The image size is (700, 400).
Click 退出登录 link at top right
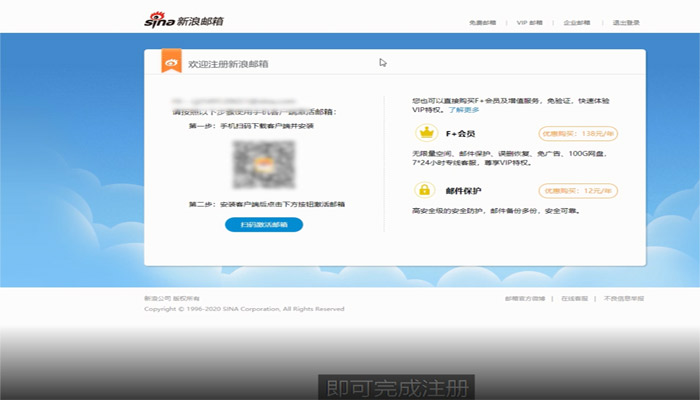pos(626,23)
